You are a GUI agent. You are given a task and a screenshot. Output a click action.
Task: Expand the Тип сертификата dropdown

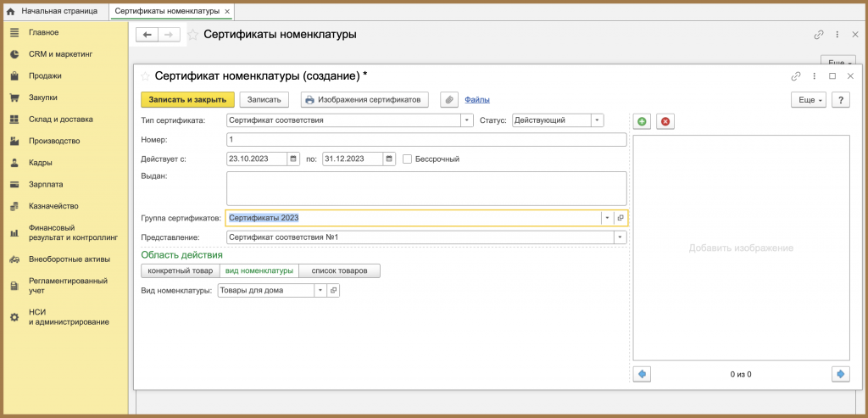tap(467, 120)
